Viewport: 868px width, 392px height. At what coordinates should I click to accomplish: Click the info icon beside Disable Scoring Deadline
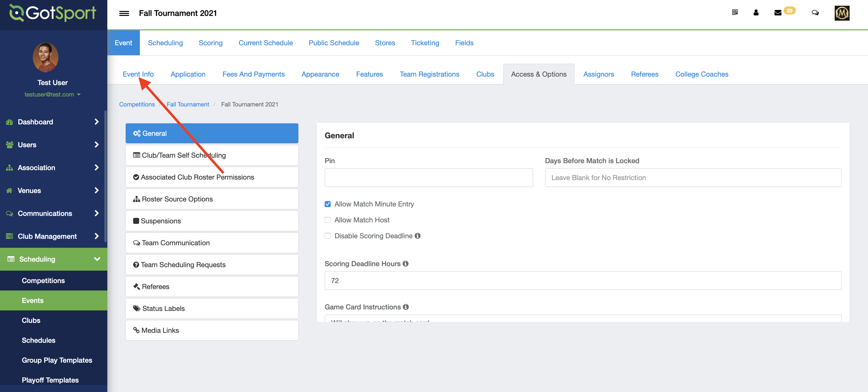click(x=418, y=236)
